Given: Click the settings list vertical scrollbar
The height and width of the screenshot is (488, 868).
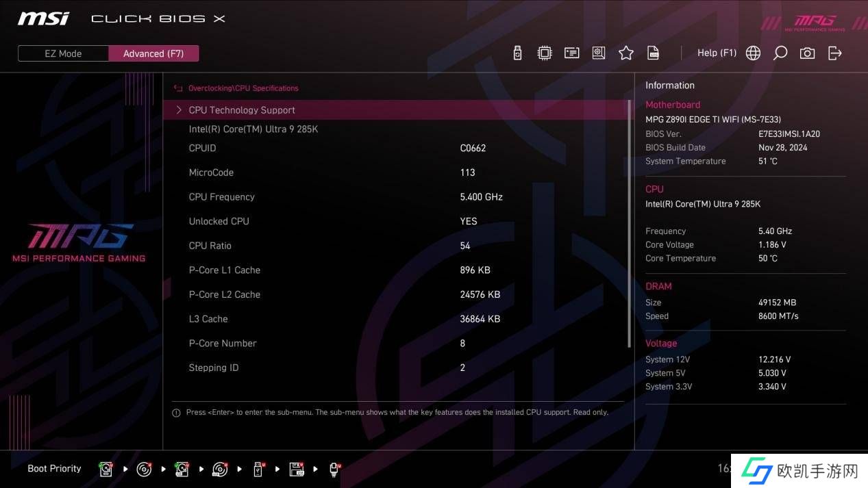Looking at the screenshot, I should point(629,224).
